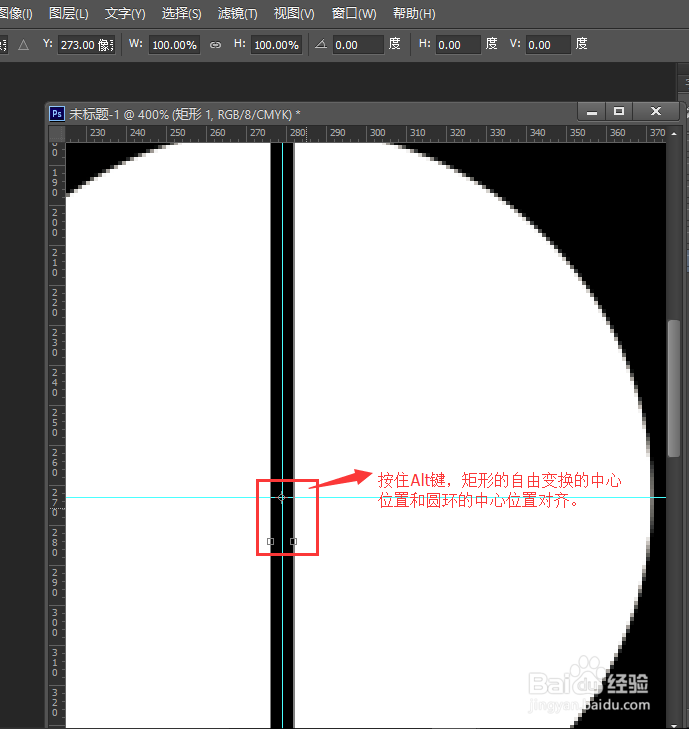
Task: Open the 视图(V) menu
Action: click(294, 13)
